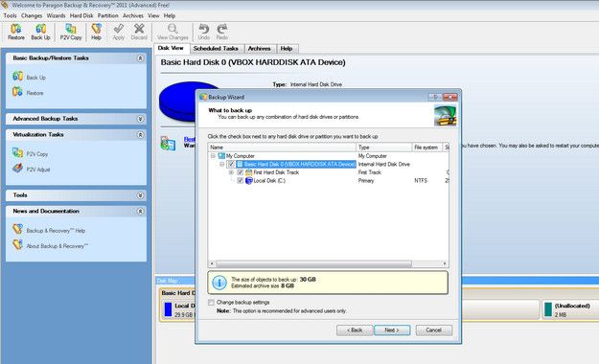The height and width of the screenshot is (364, 599).
Task: Click the Next button in wizard
Action: click(x=392, y=330)
